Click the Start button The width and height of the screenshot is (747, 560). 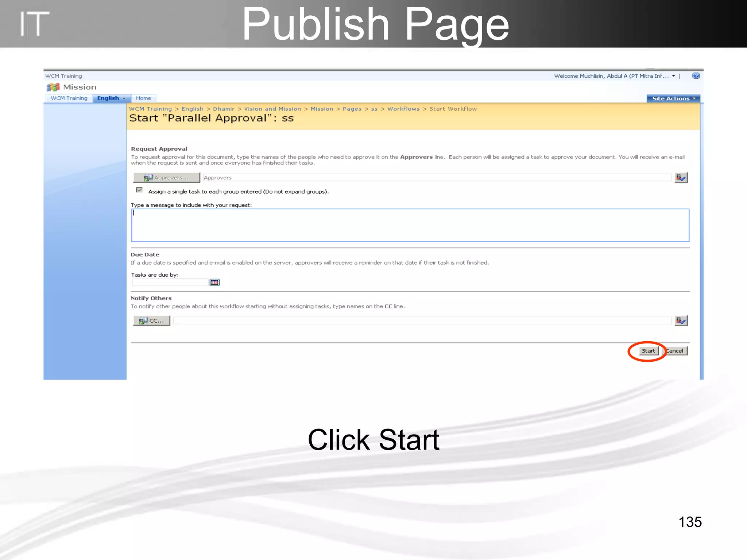tap(649, 351)
